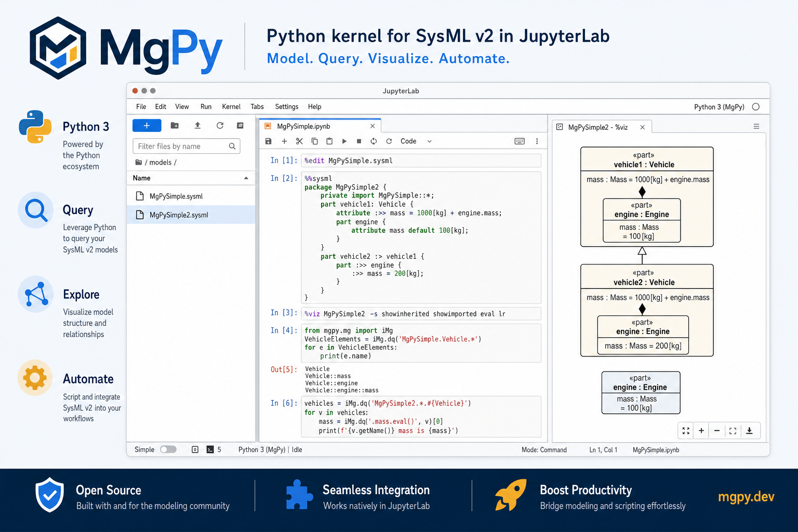798x532 pixels.
Task: Select the MgPySimple.sysml file
Action: [x=191, y=196]
